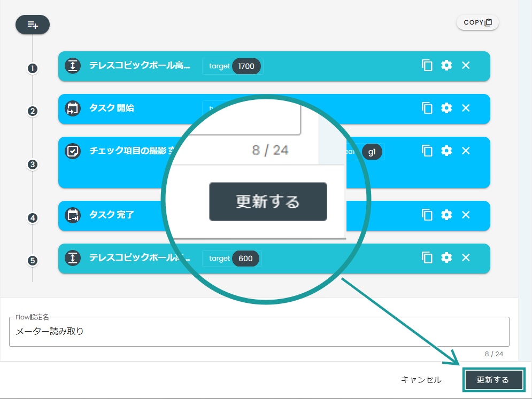Delete step 5 with its X icon
Screen dimensions: 532x399
click(465, 258)
